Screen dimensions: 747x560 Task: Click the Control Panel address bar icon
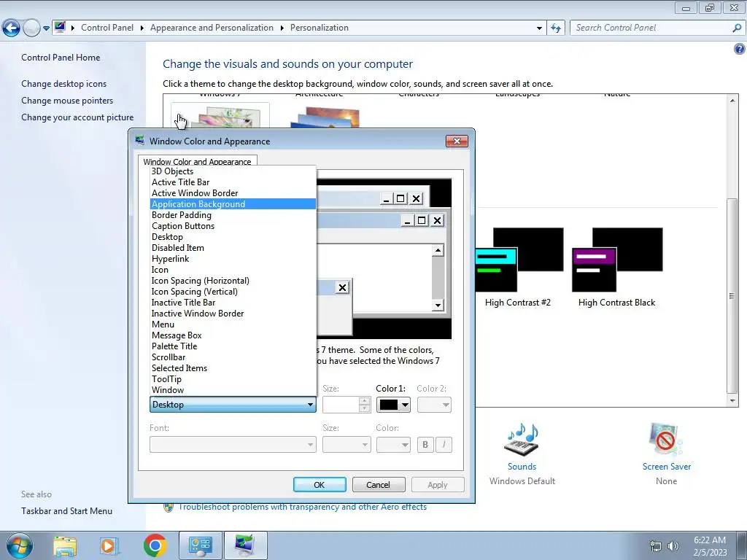[60, 27]
